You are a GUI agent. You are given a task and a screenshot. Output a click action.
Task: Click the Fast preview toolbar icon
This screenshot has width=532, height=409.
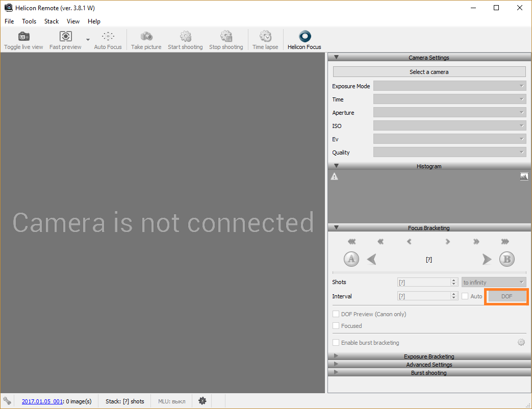[65, 36]
